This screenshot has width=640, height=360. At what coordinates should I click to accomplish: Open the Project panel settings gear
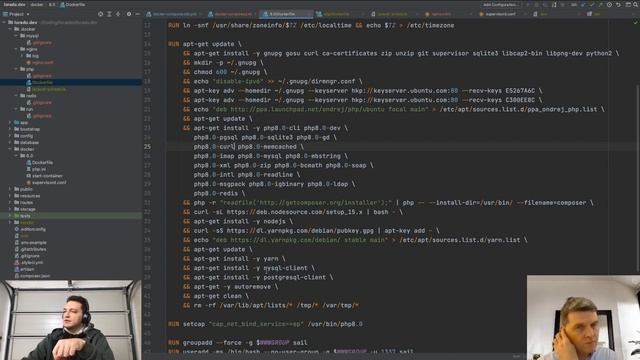129,14
